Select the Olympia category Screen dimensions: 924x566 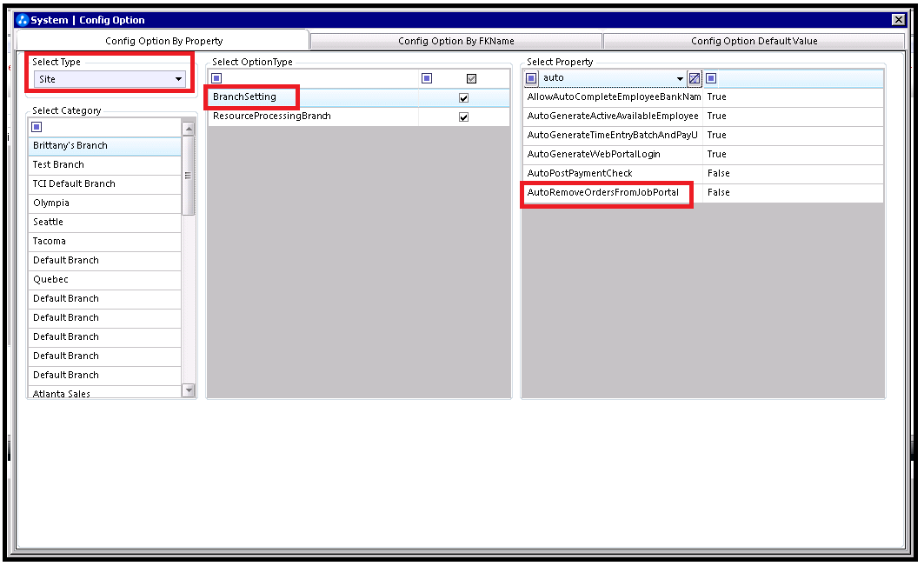pos(105,203)
